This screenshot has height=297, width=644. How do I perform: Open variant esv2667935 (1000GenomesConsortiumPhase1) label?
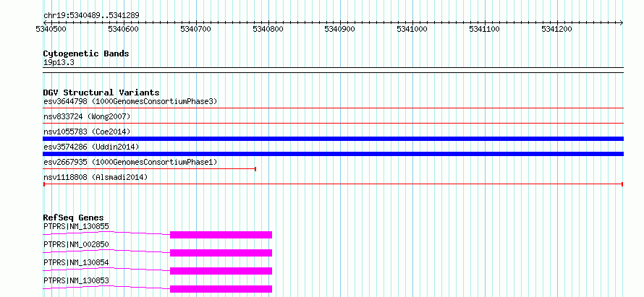pos(130,162)
